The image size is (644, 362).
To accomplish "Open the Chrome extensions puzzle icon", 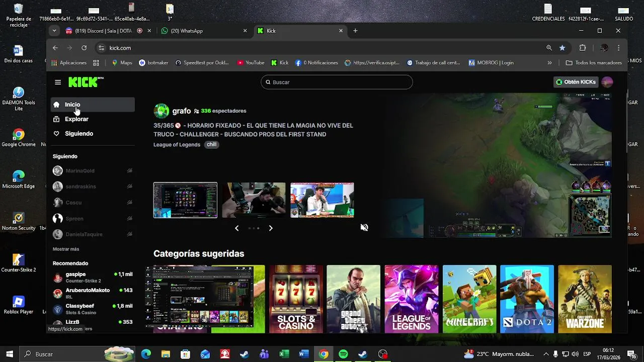I will (x=583, y=48).
